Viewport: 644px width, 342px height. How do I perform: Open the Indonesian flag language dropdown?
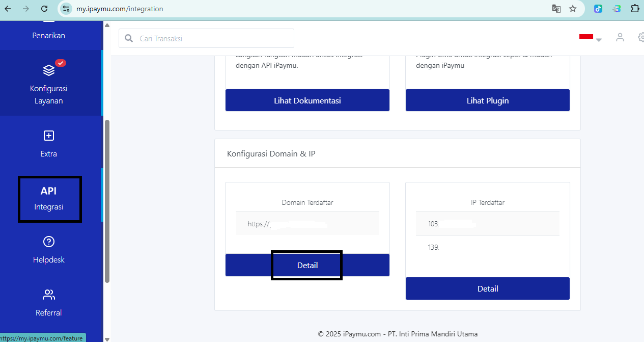pos(591,37)
